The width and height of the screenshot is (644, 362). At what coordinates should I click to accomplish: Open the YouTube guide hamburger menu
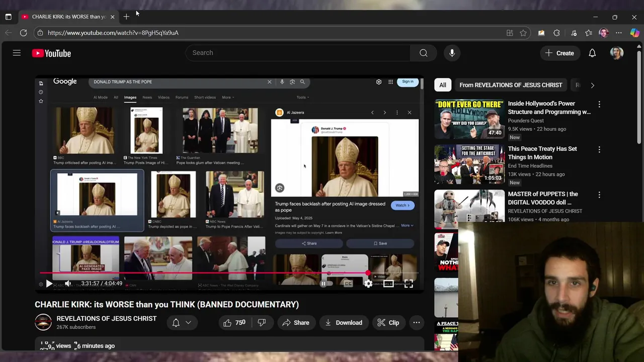point(17,53)
